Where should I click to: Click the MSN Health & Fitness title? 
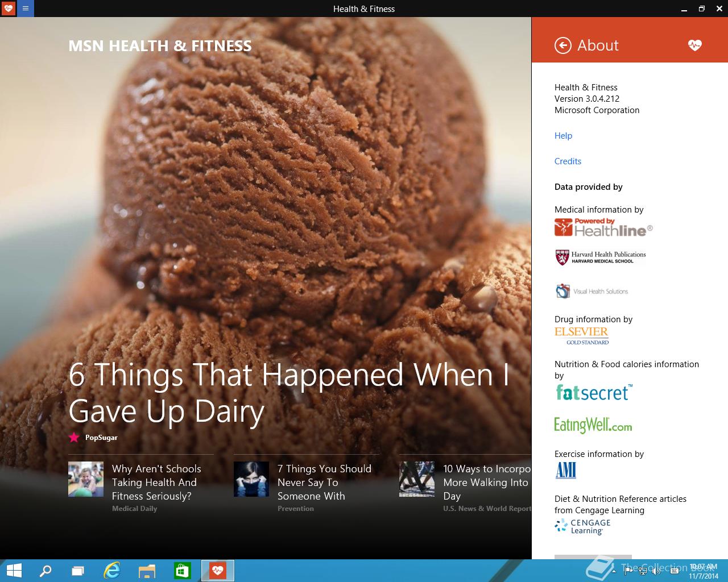[160, 46]
